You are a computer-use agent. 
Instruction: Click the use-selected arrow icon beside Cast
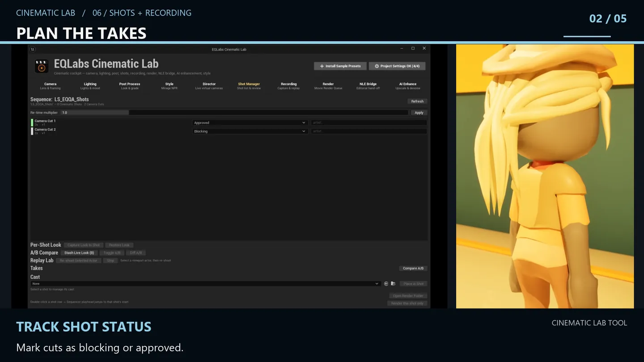386,284
